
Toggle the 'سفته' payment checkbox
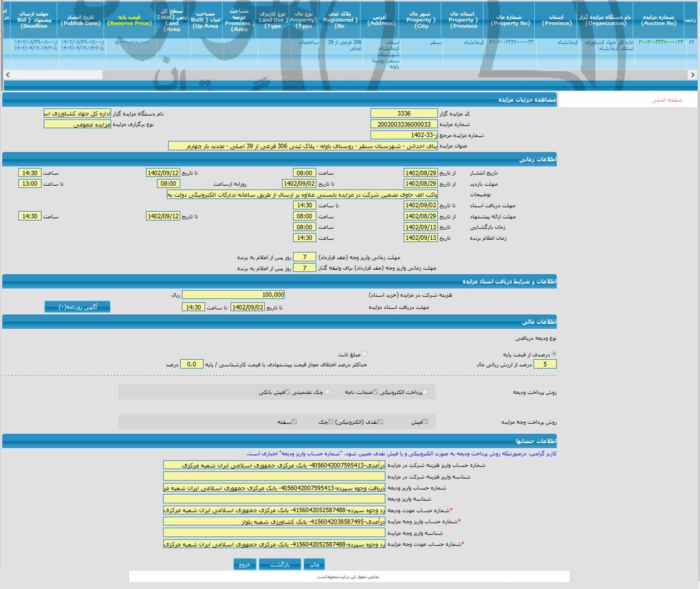pyautogui.click(x=294, y=422)
